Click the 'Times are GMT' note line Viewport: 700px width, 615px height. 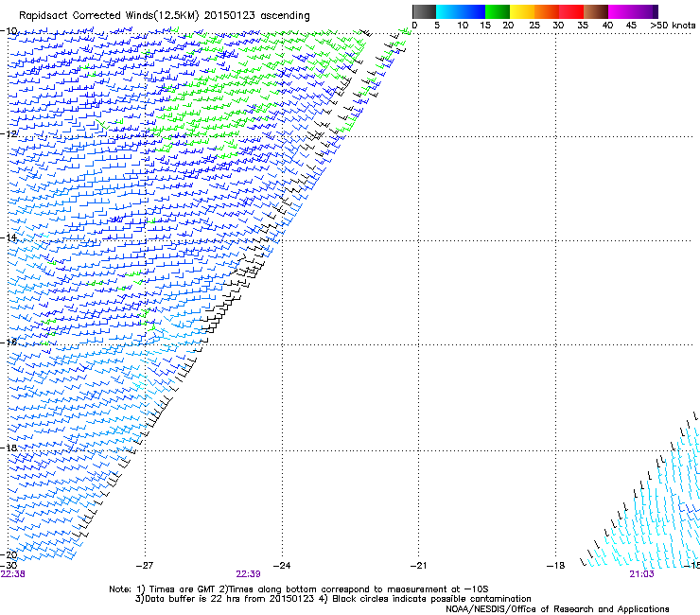click(x=299, y=589)
